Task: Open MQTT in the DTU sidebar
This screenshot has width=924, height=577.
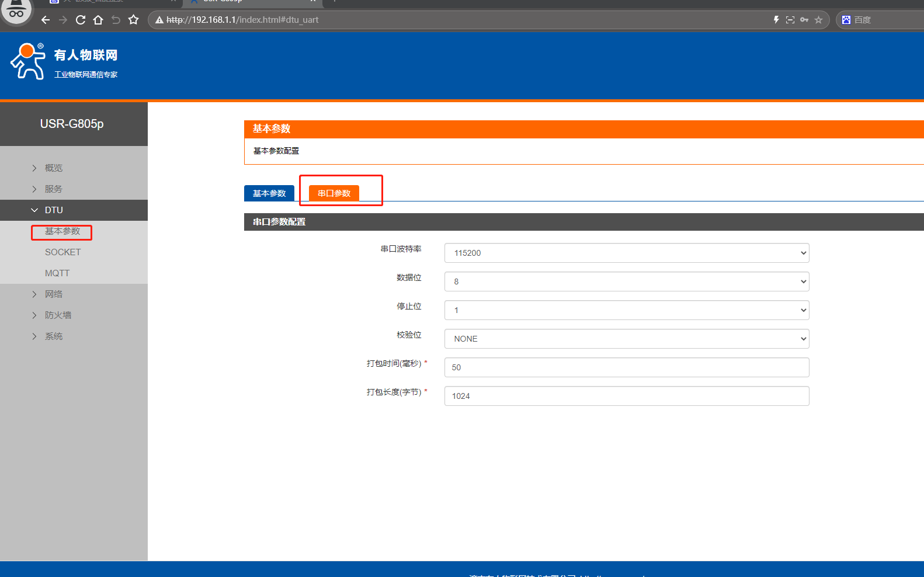Action: tap(57, 273)
